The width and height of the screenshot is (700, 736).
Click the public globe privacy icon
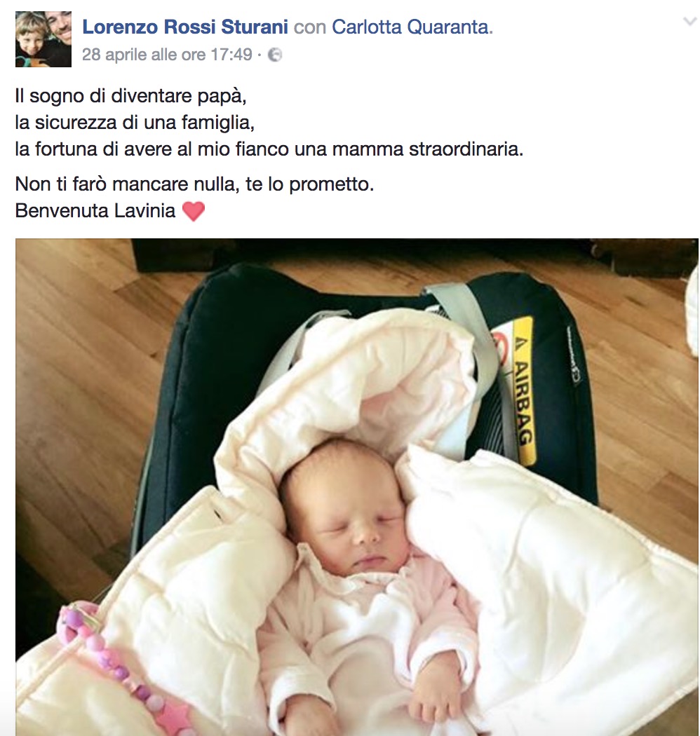[x=275, y=55]
